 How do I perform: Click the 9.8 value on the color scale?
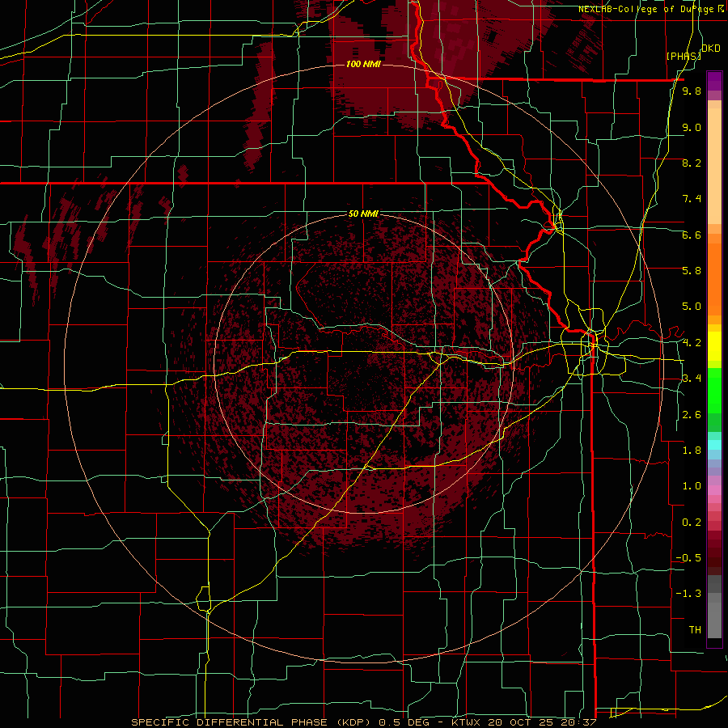tap(692, 91)
